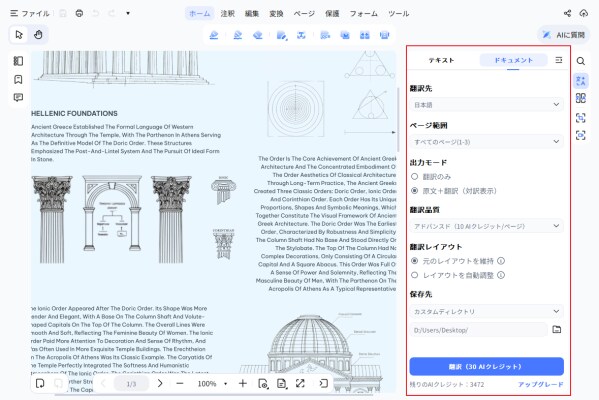Click the fullscreen expand icon in bottom bar
This screenshot has width=599, height=400.
(300, 383)
